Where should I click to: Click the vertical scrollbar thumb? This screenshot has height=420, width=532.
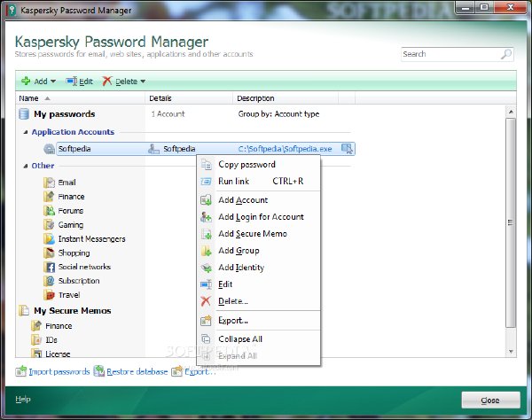point(511,222)
